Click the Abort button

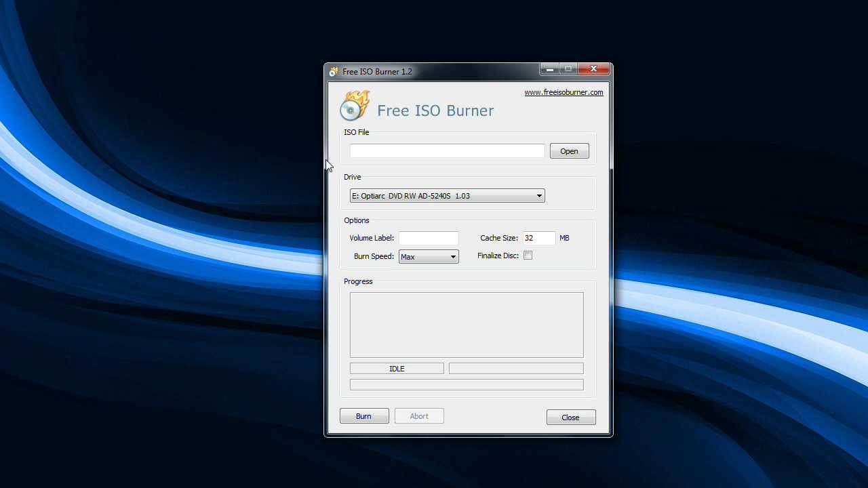[419, 416]
